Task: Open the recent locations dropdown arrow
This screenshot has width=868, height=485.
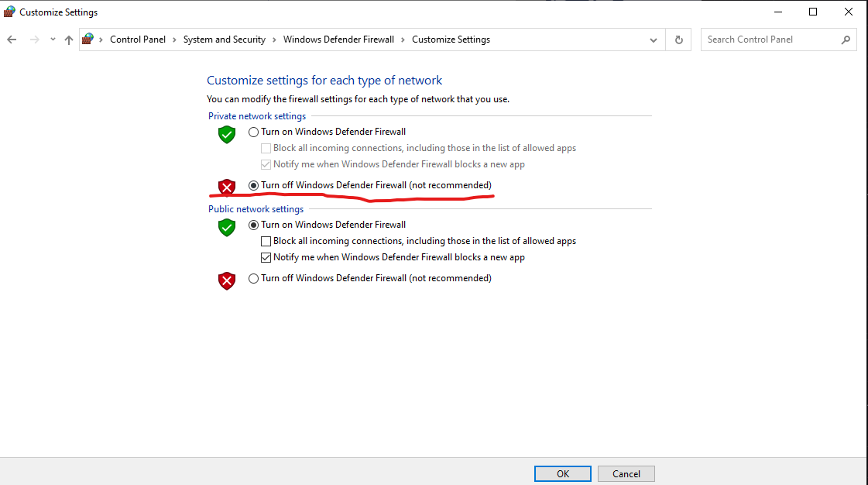Action: click(x=53, y=40)
